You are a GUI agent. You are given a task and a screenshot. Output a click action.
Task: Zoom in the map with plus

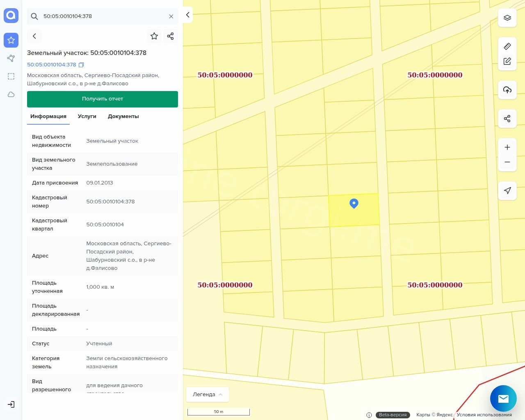click(507, 147)
